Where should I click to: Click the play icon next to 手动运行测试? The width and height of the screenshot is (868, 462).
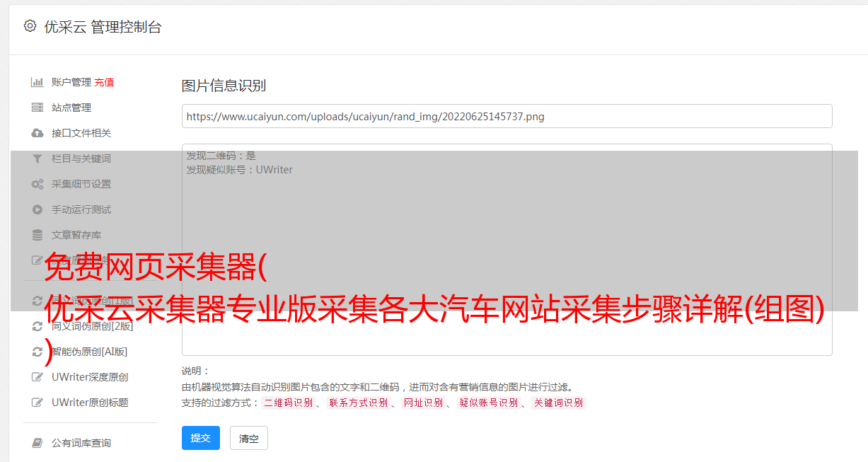click(x=37, y=209)
